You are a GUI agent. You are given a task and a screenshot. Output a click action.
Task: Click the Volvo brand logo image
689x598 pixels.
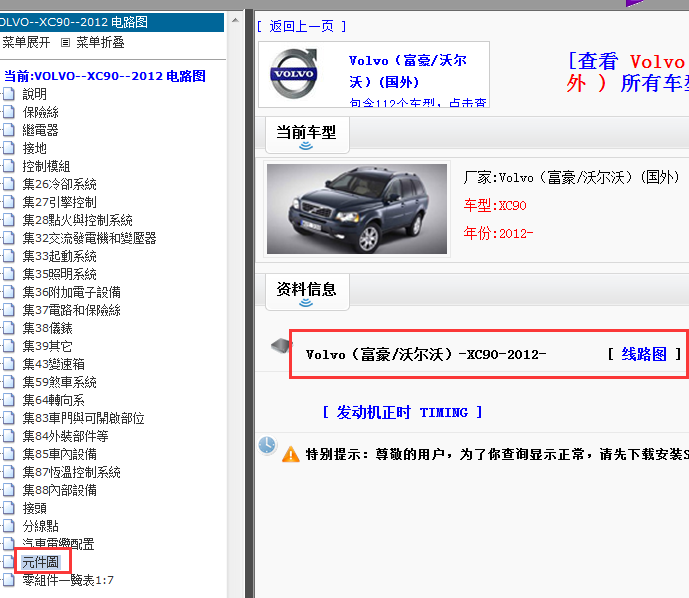tap(294, 74)
